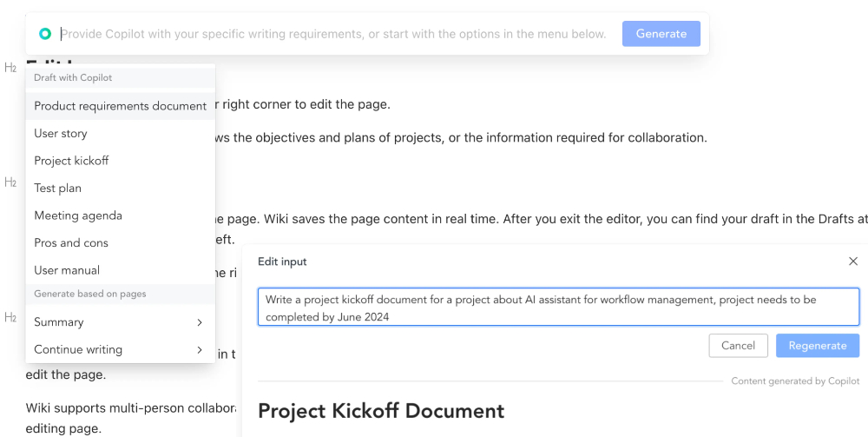The image size is (868, 437).
Task: Select Project kickoff from the menu
Action: pyautogui.click(x=71, y=161)
